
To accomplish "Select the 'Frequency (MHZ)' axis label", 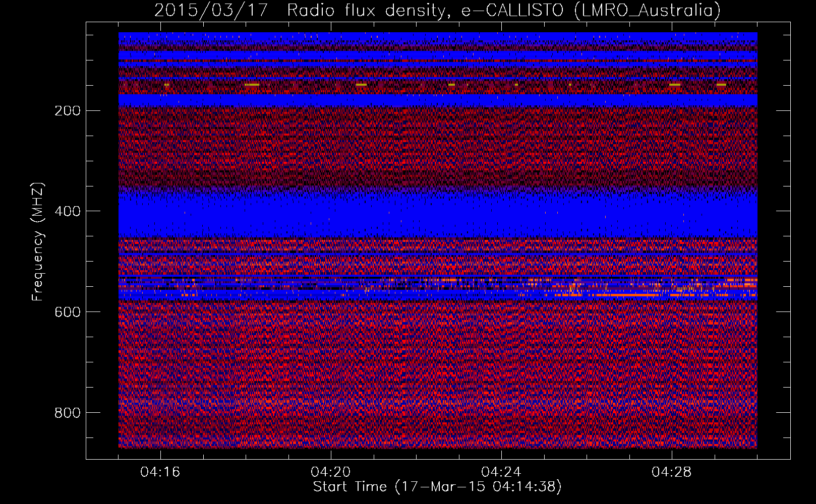I will [38, 242].
